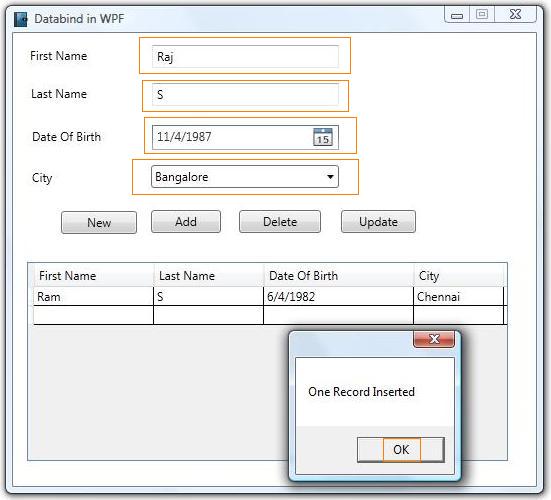Click the date text 11/4/1987
Screen dimensions: 551x500
click(184, 137)
